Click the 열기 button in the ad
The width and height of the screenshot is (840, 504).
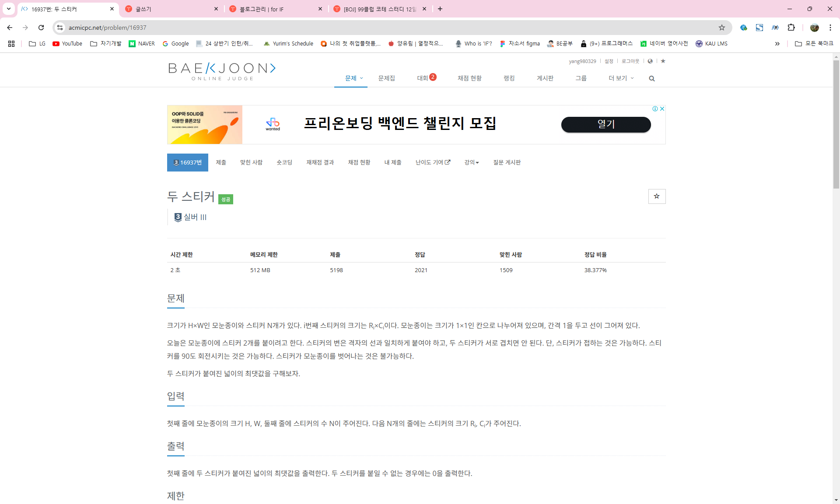pos(605,124)
